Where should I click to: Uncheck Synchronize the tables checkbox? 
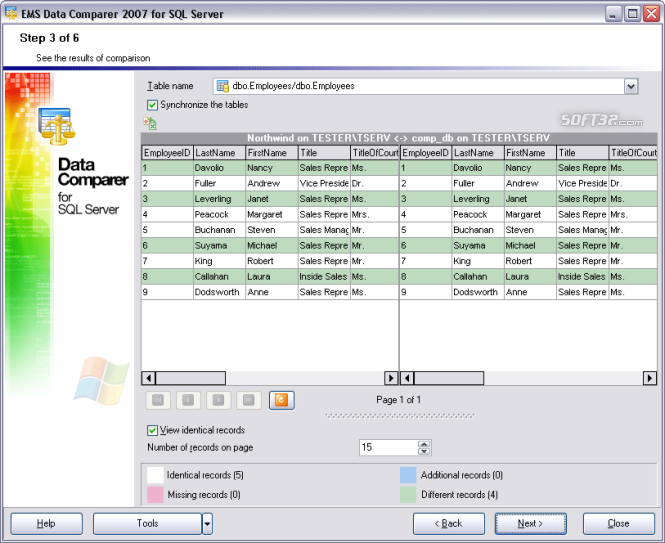tap(152, 105)
